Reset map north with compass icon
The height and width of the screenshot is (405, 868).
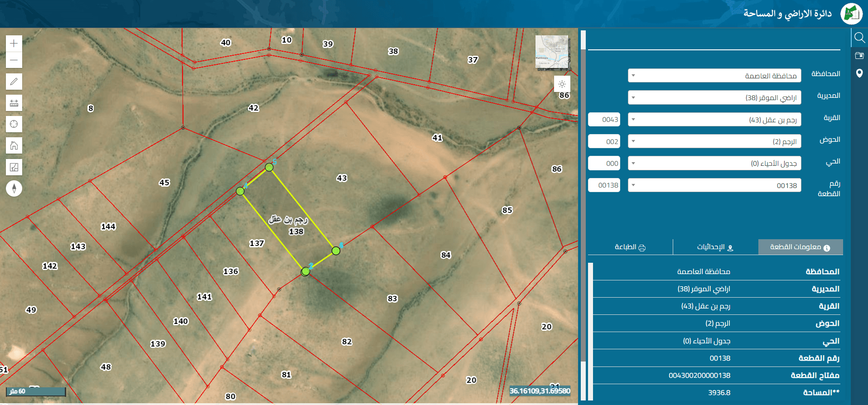point(14,188)
